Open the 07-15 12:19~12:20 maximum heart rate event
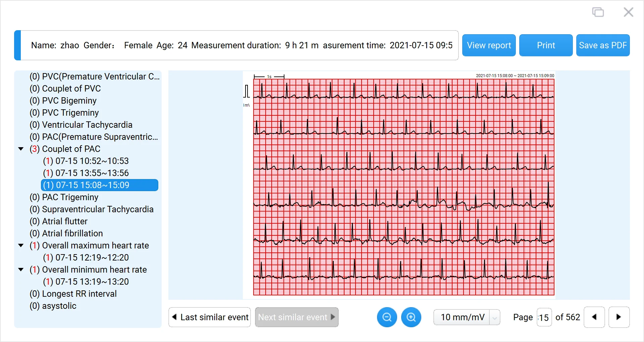 tap(86, 258)
